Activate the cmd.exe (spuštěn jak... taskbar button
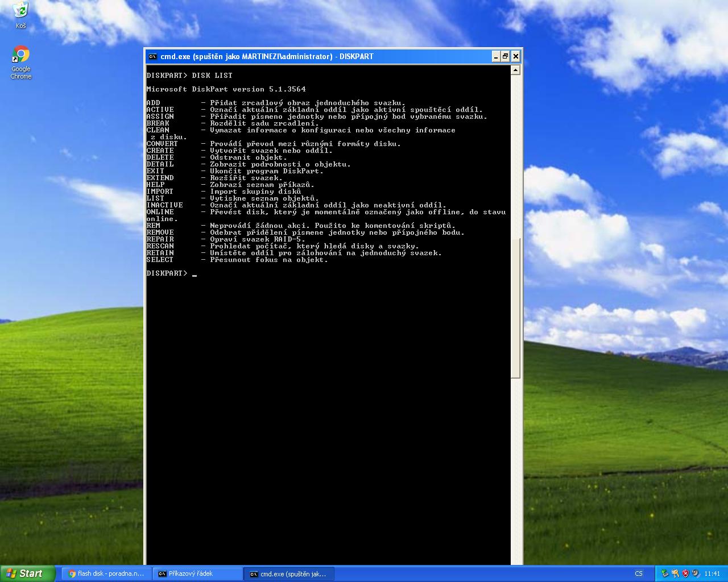This screenshot has width=728, height=582. 290,574
